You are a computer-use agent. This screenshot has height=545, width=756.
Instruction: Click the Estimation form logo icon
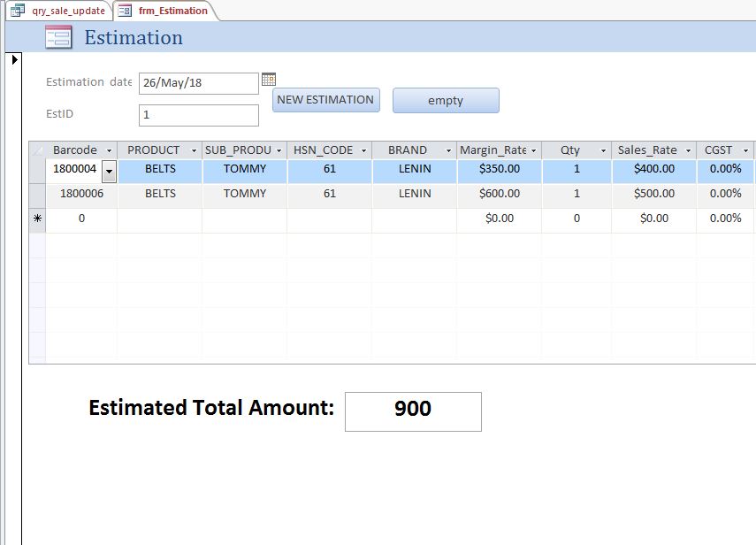[58, 38]
